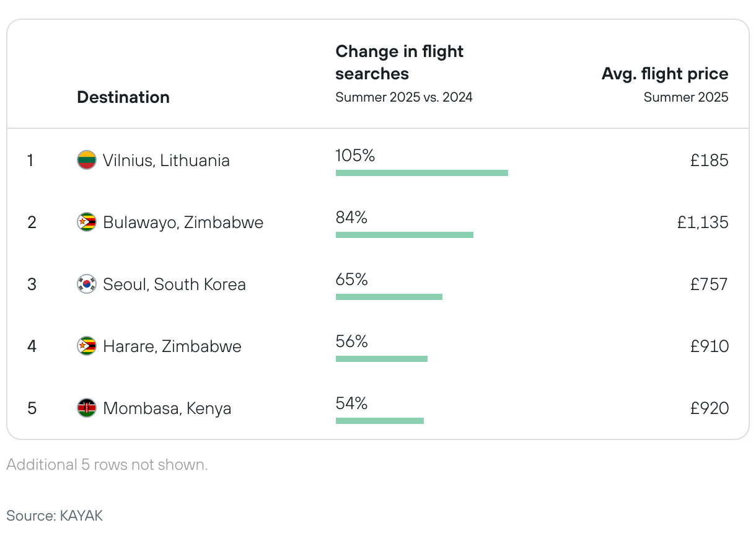Click the £185 price for Vilnius
The image size is (756, 533).
click(709, 161)
